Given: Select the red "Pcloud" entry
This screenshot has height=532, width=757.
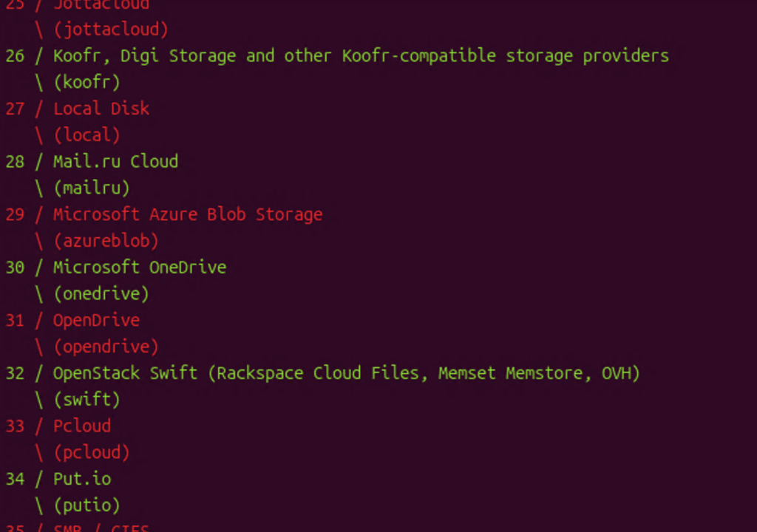Looking at the screenshot, I should [x=82, y=426].
